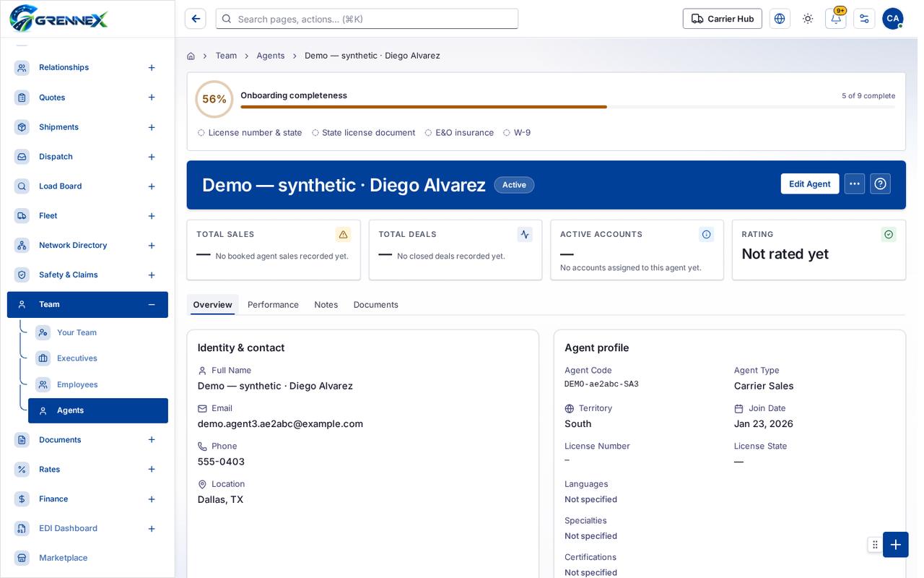Viewport: 924px width, 578px height.
Task: Click the Rating check icon
Action: pos(889,234)
